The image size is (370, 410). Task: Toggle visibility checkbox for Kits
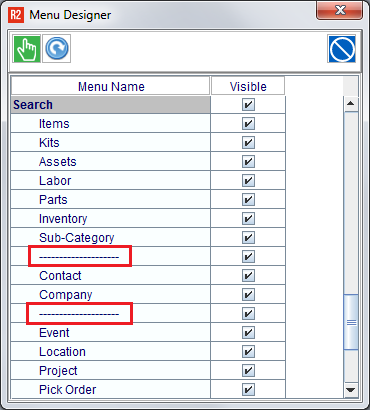click(x=248, y=142)
